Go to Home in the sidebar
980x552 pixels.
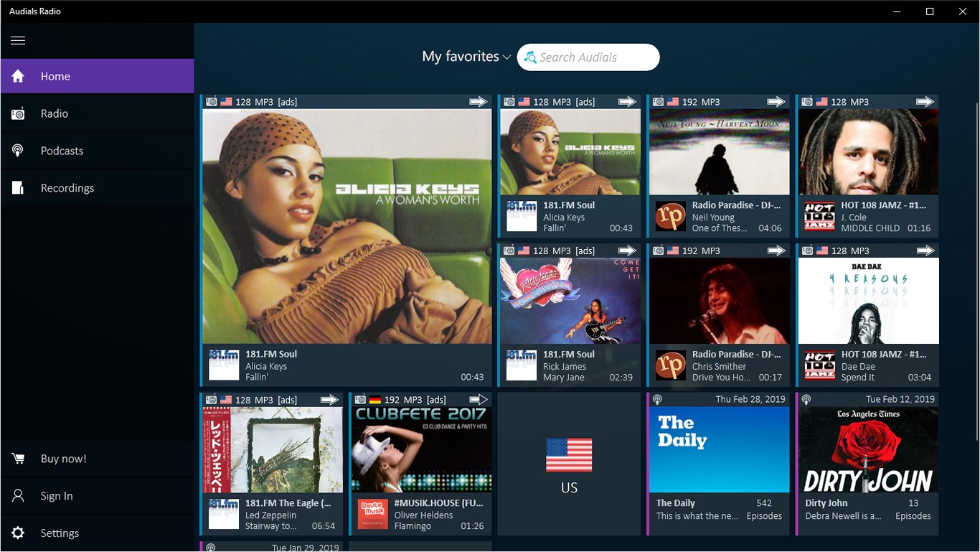[x=97, y=76]
